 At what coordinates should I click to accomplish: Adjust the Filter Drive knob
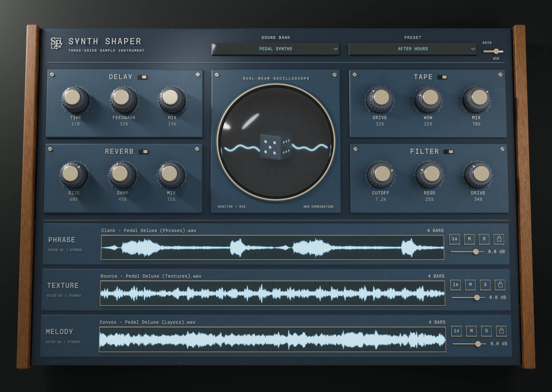click(478, 175)
